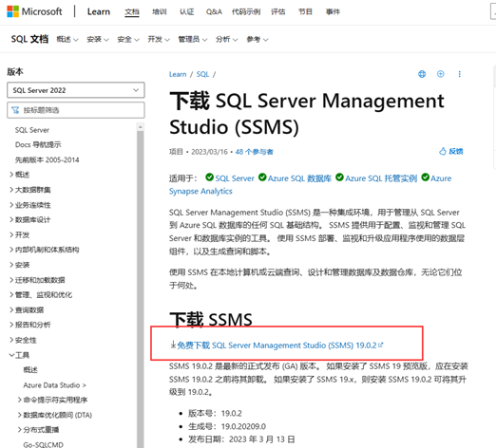Open the 48 个参与者 contributors link
The width and height of the screenshot is (496, 448).
[x=254, y=152]
